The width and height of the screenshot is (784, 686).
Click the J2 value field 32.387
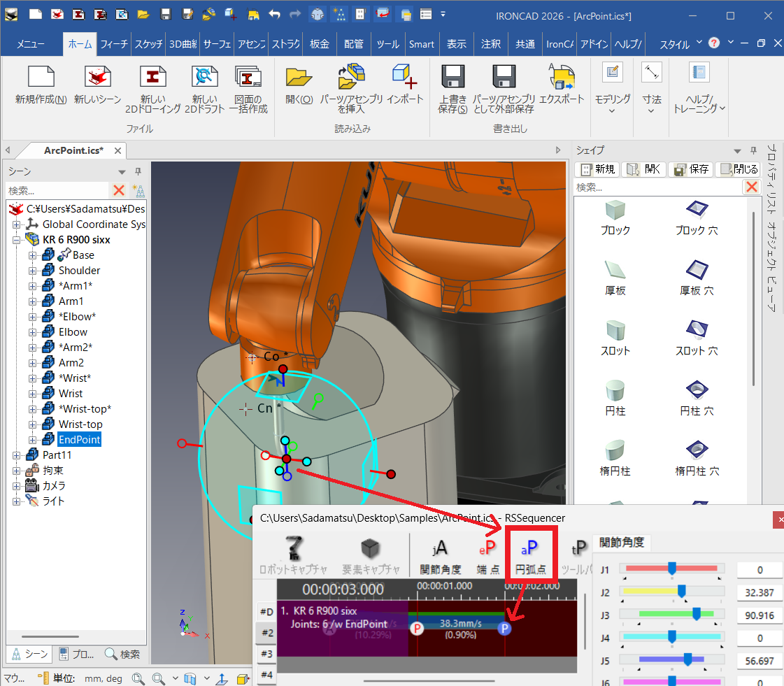click(760, 592)
